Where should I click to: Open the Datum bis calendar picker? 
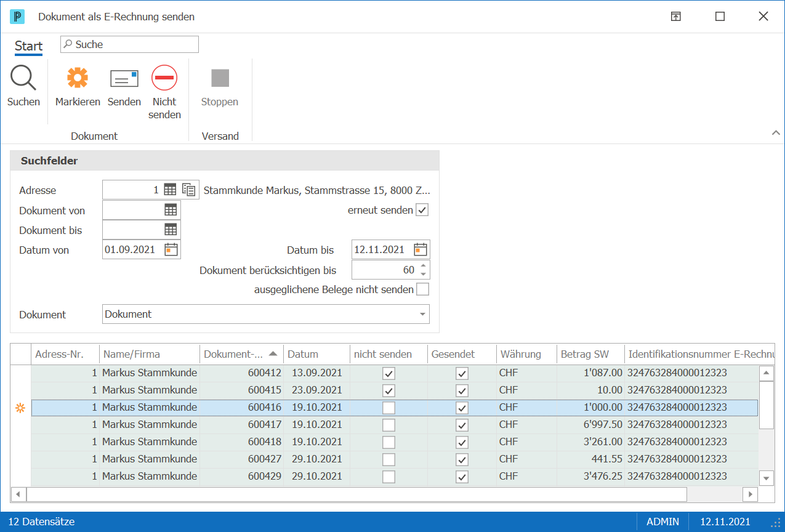tap(421, 249)
